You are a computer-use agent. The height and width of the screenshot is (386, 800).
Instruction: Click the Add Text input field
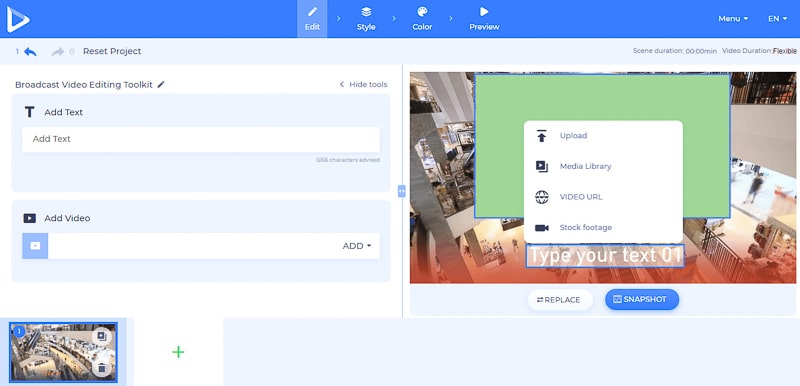(x=201, y=139)
